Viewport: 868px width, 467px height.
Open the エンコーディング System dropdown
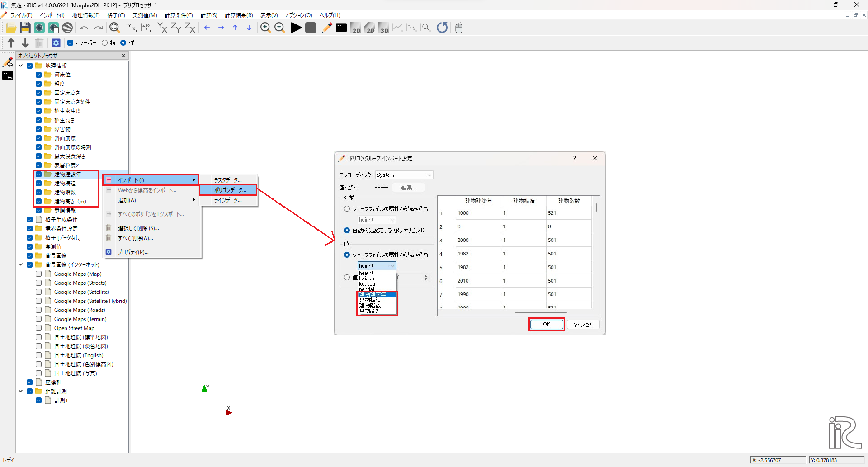[x=404, y=175]
